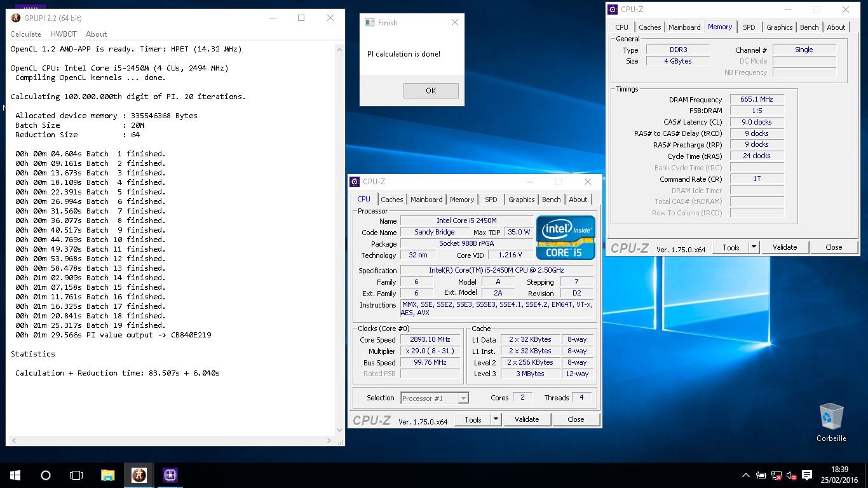Image resolution: width=868 pixels, height=488 pixels.
Task: Click Tools button in CPU-Z CPU window
Action: coord(473,419)
